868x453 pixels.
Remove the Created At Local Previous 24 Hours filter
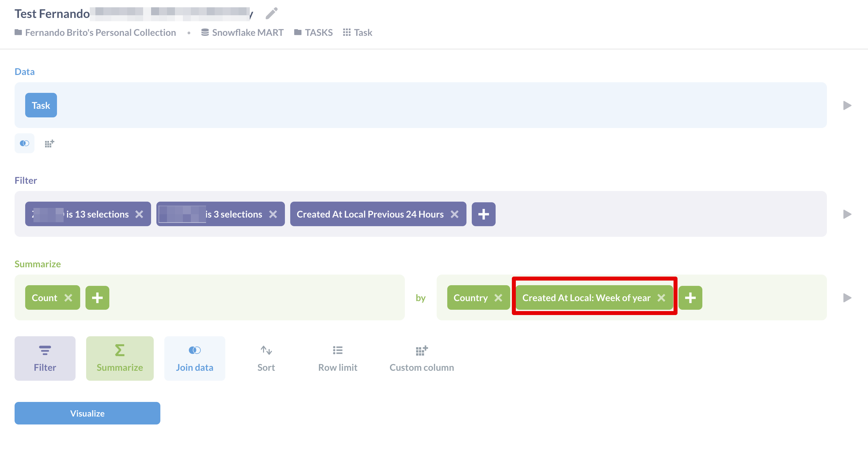pos(455,214)
